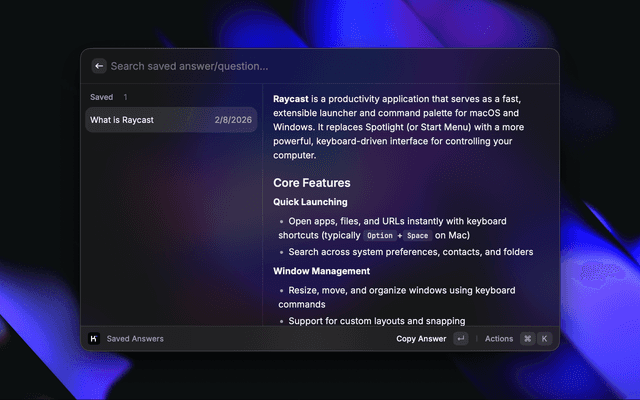Click the Quick Launching subheading
The height and width of the screenshot is (400, 640).
coord(310,202)
